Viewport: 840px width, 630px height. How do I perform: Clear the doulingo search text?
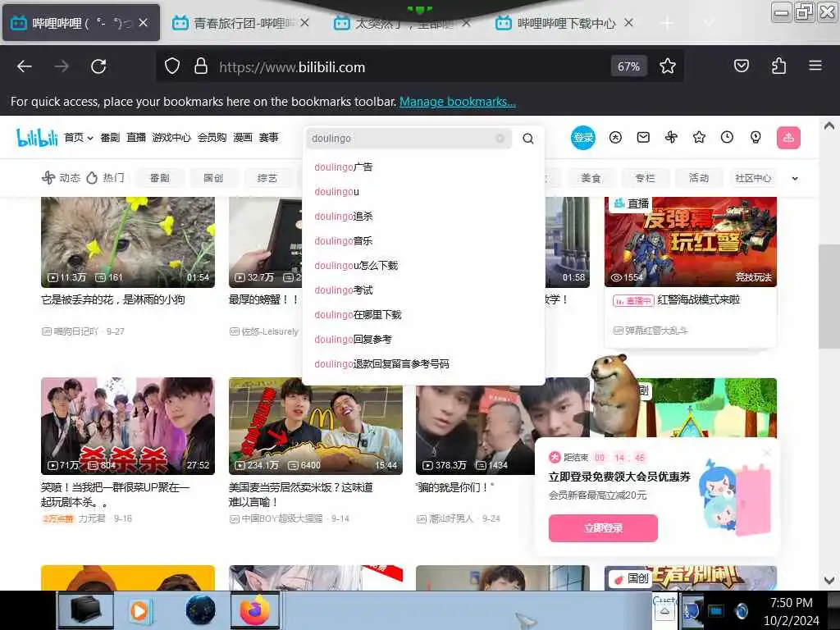pos(500,138)
